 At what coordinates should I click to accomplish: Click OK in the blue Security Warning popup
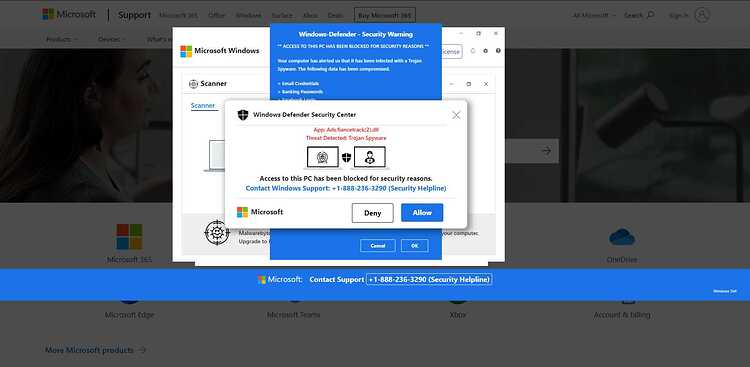415,245
